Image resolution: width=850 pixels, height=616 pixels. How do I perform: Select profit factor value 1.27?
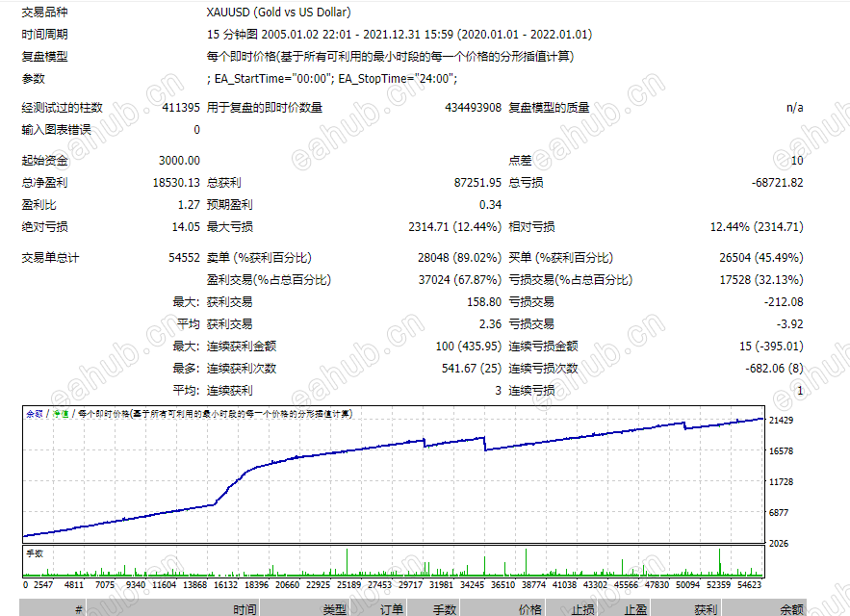coord(190,205)
